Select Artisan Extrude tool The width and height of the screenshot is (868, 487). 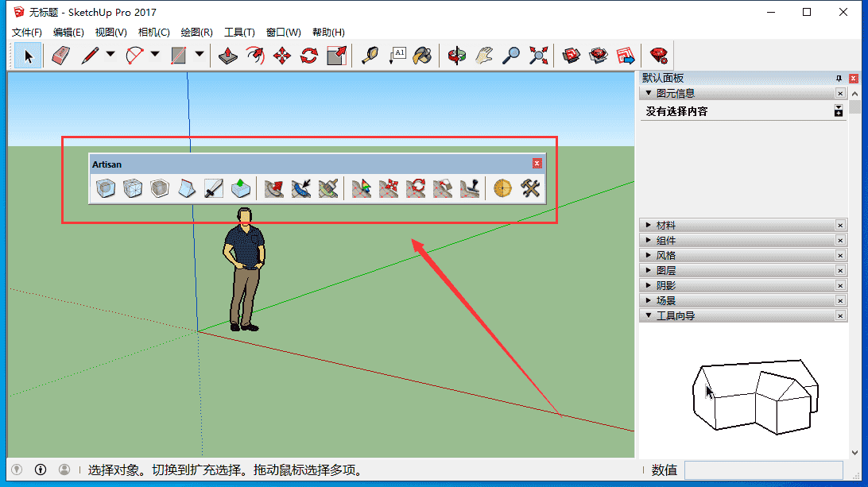tap(241, 188)
